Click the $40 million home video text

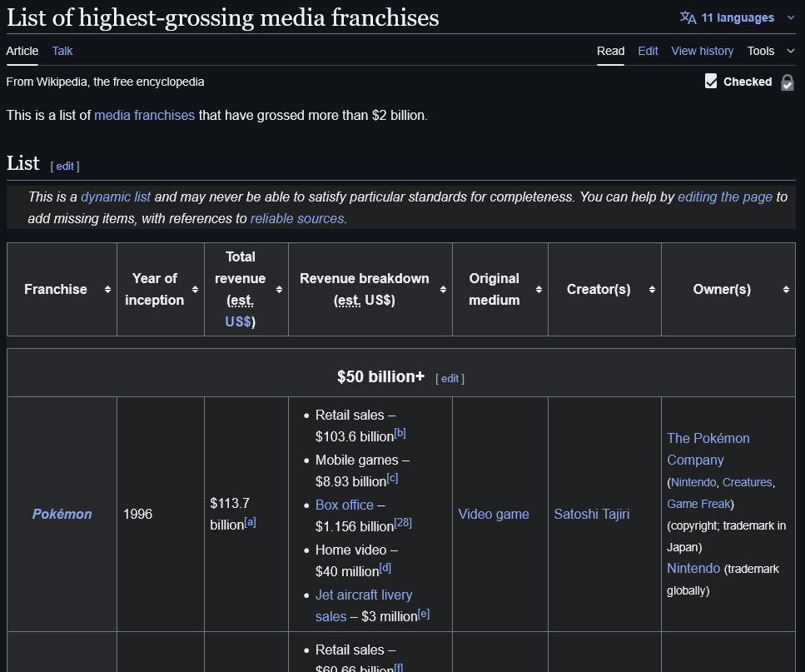(x=347, y=571)
